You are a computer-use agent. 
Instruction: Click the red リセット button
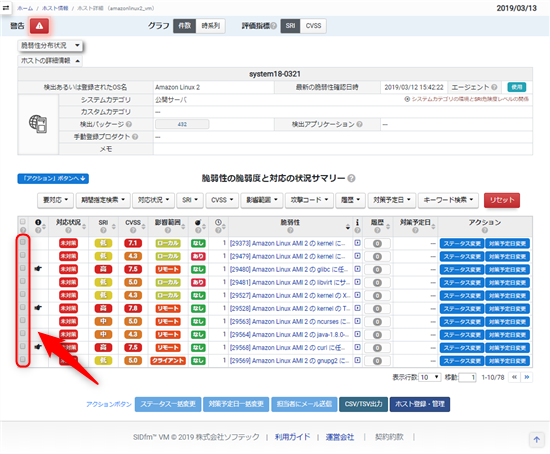502,200
